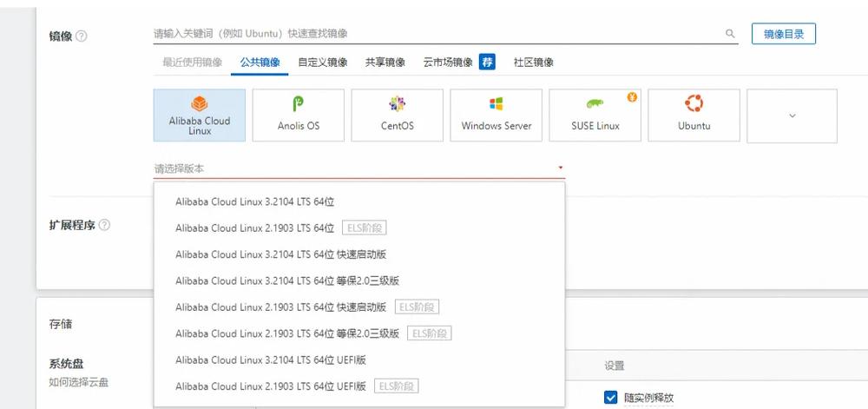Click the 镜像目录 button

[x=783, y=34]
